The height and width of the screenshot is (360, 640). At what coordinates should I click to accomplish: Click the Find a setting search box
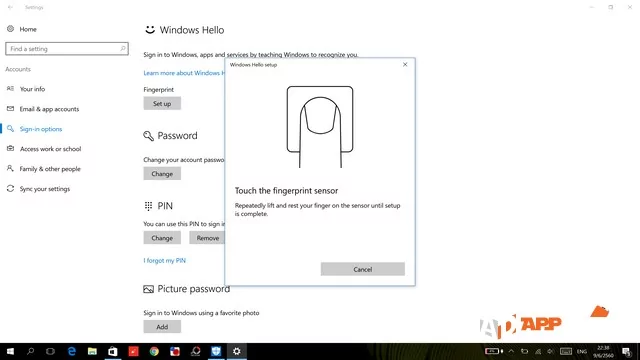(x=67, y=49)
